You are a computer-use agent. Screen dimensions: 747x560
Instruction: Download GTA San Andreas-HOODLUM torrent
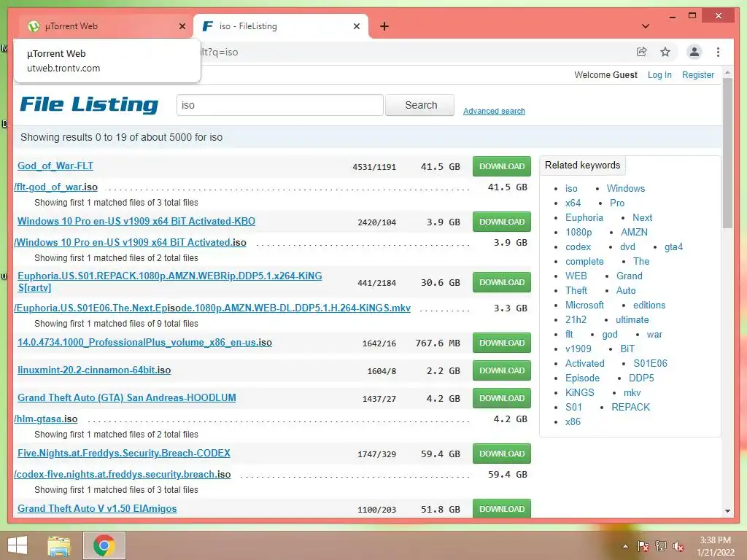502,397
